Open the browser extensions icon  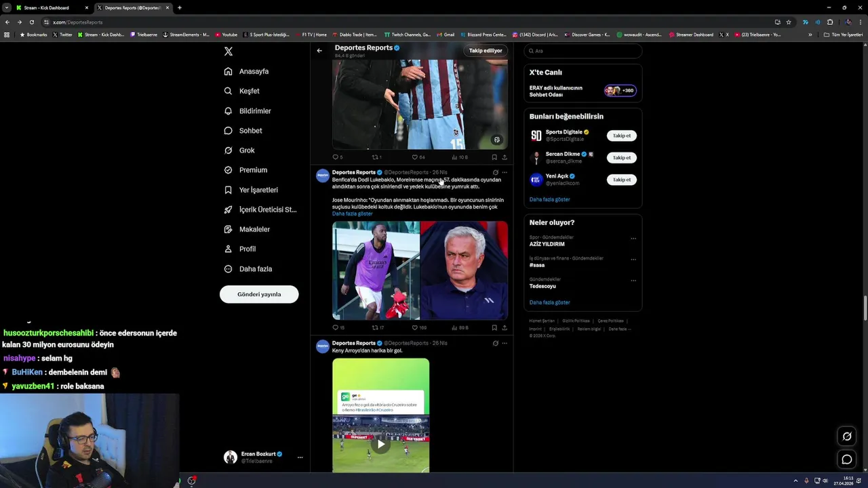coord(829,22)
